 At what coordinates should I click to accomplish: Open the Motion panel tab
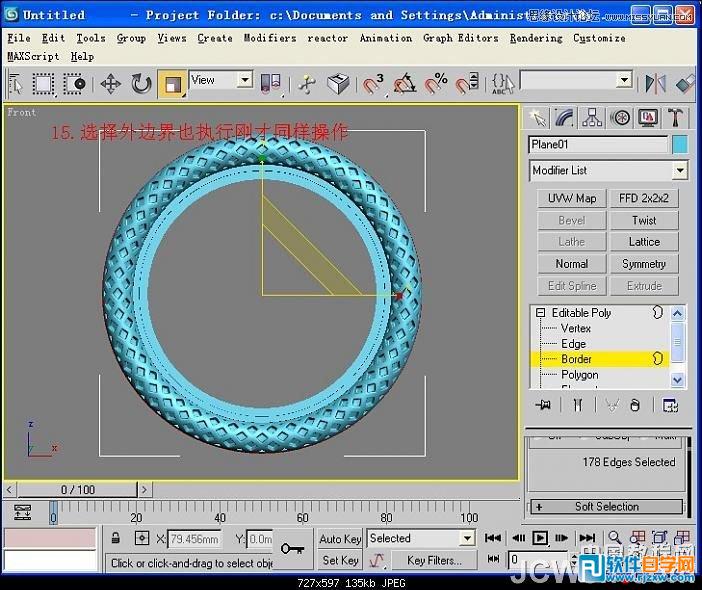(621, 118)
